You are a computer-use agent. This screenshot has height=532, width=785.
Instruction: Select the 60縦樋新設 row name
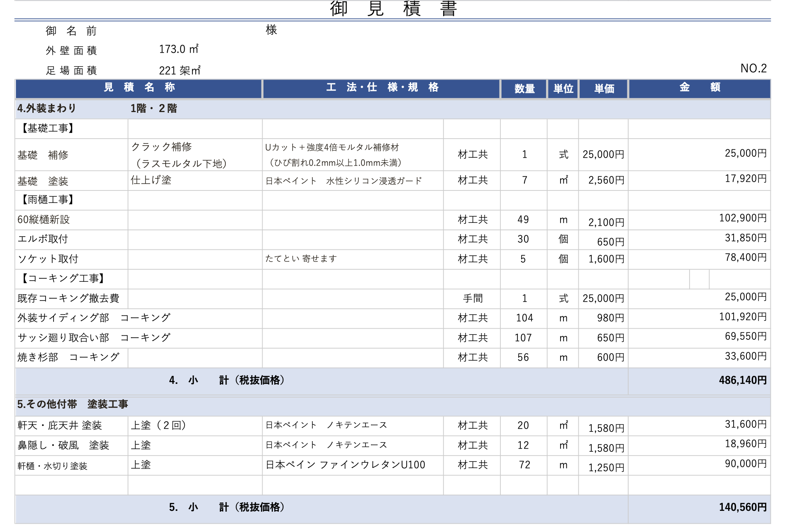(44, 220)
